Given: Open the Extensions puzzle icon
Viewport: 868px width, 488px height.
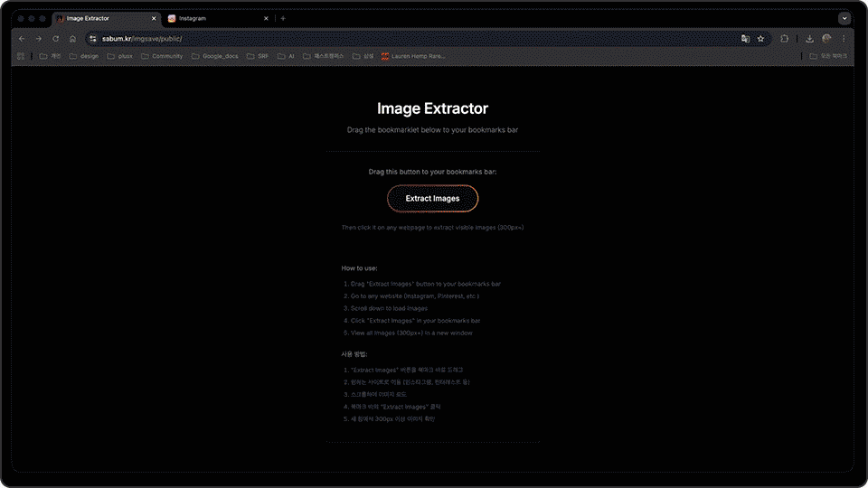Looking at the screenshot, I should pos(785,39).
